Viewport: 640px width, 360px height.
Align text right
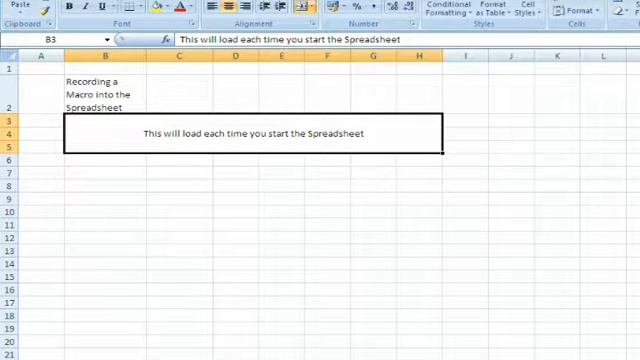[x=245, y=6]
